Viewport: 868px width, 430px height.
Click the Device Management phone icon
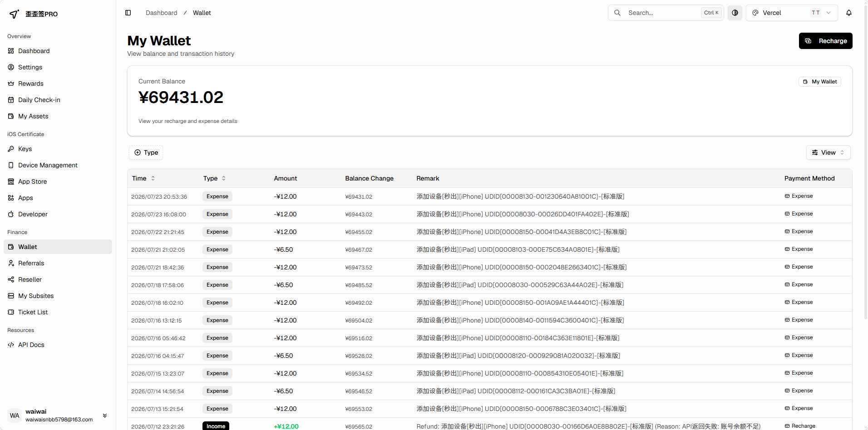[11, 165]
